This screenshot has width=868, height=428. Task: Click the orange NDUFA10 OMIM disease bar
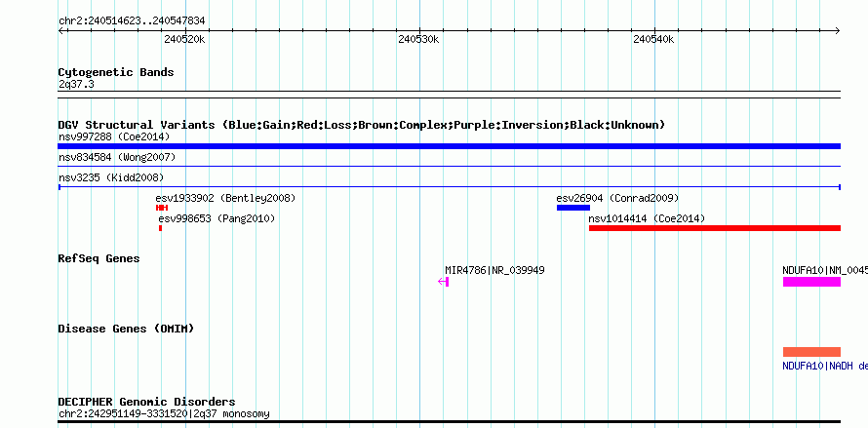click(811, 352)
